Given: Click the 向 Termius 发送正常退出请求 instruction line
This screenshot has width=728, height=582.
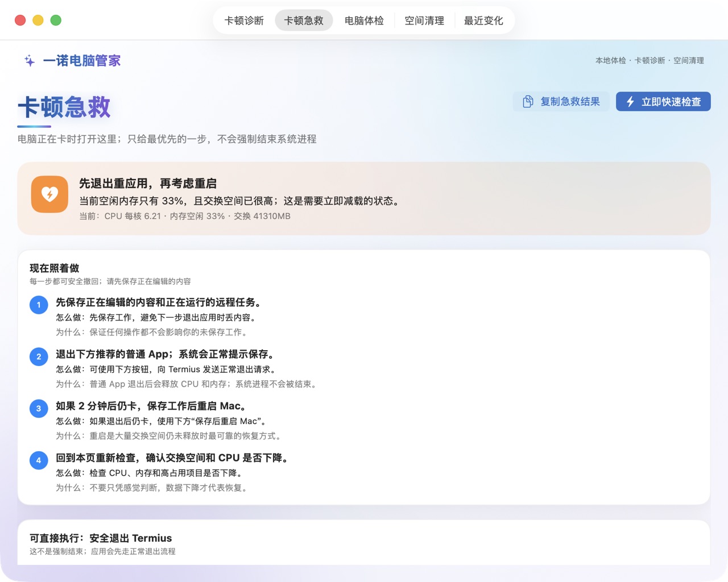Looking at the screenshot, I should coord(168,369).
